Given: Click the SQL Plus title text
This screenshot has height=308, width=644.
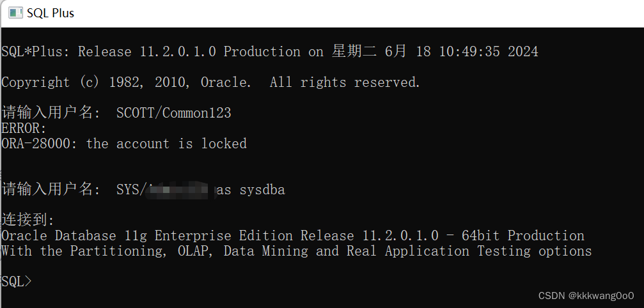Looking at the screenshot, I should (51, 13).
